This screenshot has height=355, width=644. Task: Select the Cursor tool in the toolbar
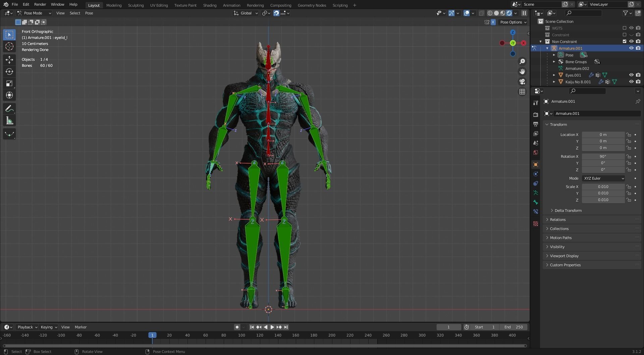point(9,46)
